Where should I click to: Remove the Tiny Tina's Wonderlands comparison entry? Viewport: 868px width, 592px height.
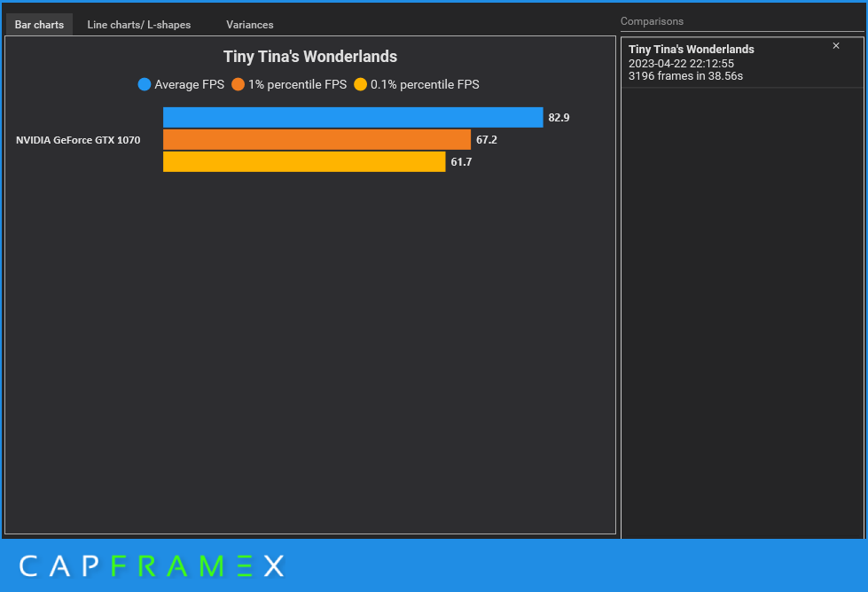pos(836,46)
